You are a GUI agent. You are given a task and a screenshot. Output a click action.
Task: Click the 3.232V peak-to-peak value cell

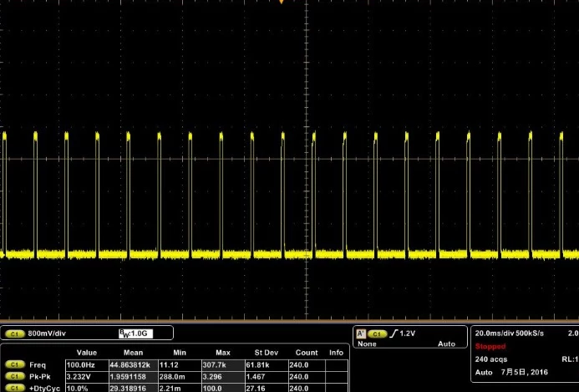coord(87,377)
